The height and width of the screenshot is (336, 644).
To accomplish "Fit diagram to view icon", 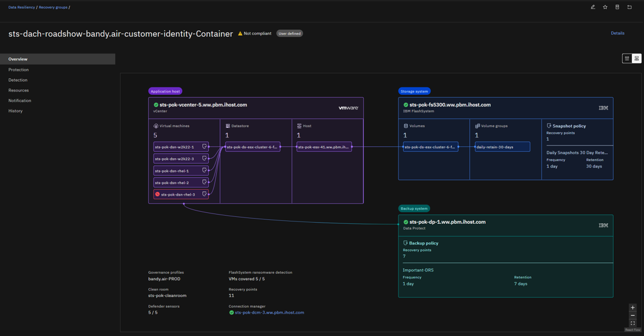I will click(632, 323).
